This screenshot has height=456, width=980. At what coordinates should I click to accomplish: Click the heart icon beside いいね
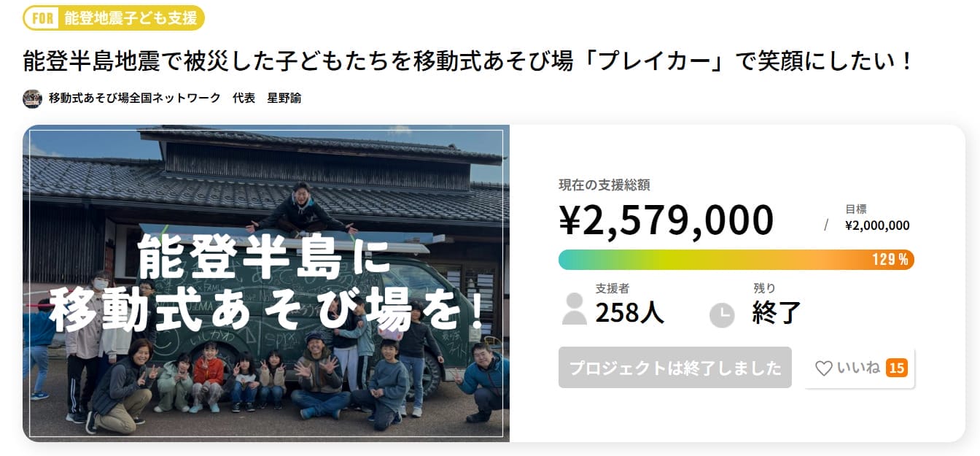click(823, 368)
